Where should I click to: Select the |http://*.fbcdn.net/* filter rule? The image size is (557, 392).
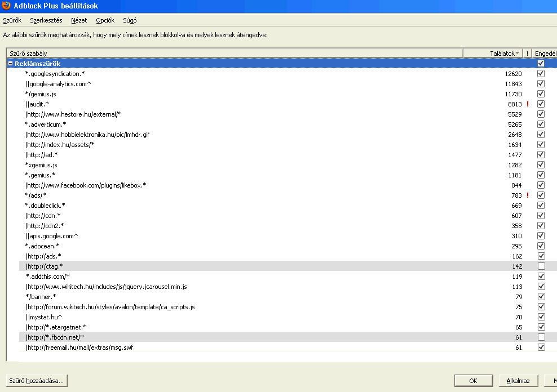[x=55, y=337]
